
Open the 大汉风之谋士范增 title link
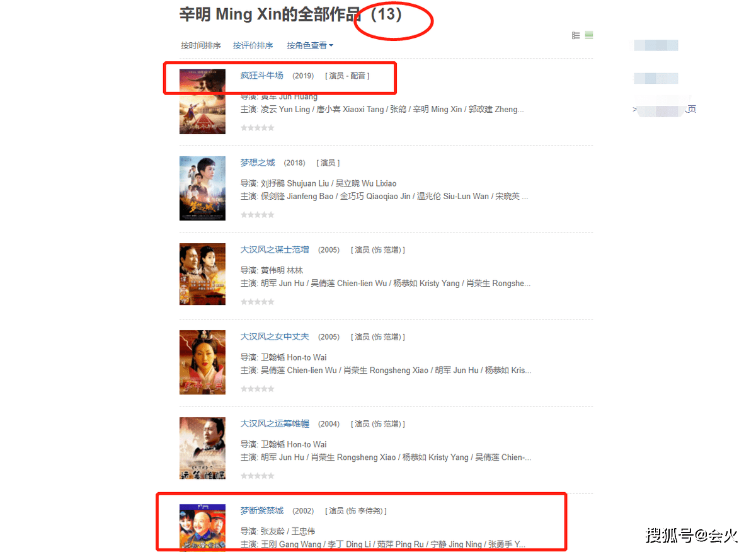pos(275,250)
